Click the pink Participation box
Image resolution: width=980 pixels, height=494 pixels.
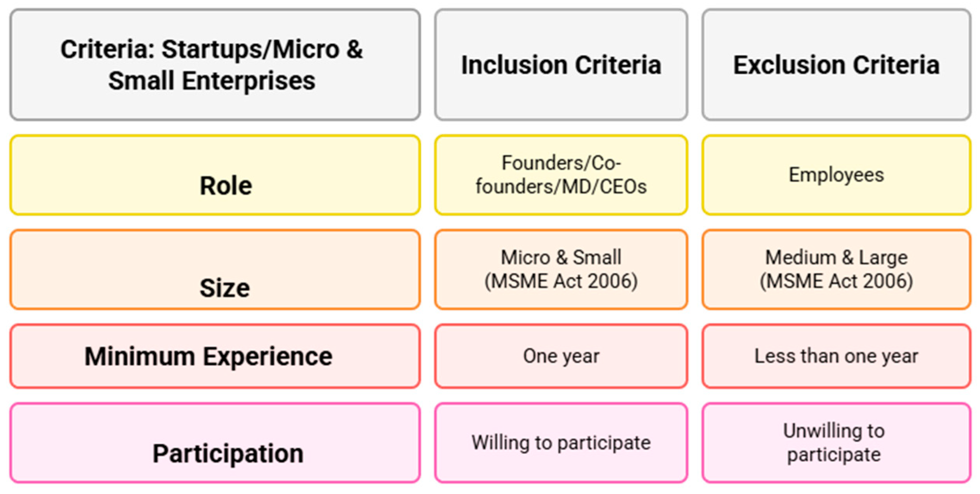(x=215, y=443)
